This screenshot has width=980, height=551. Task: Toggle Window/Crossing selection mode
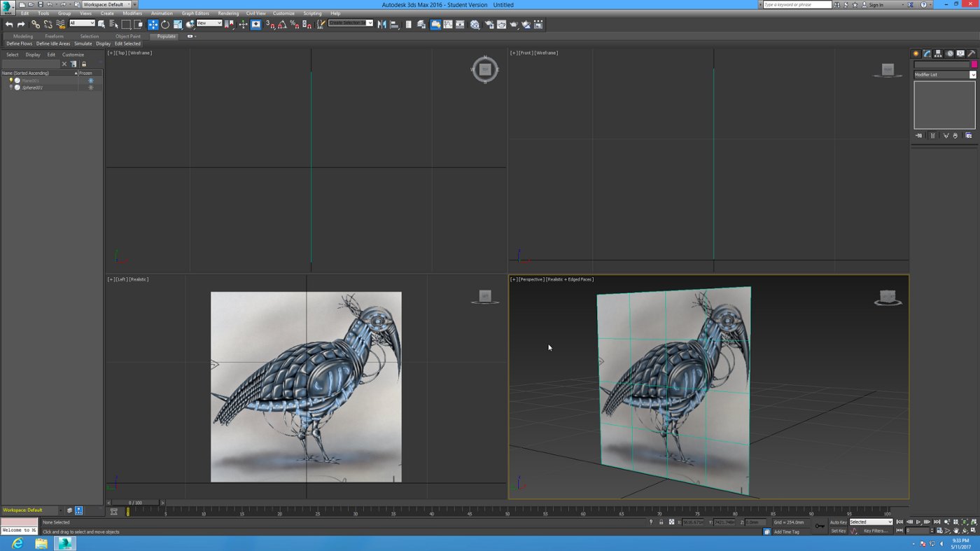[x=138, y=25]
